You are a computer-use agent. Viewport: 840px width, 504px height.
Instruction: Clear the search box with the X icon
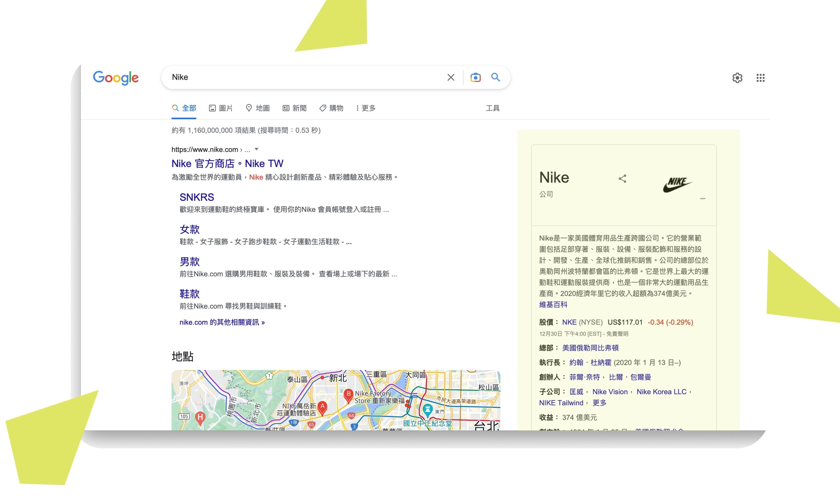point(451,78)
